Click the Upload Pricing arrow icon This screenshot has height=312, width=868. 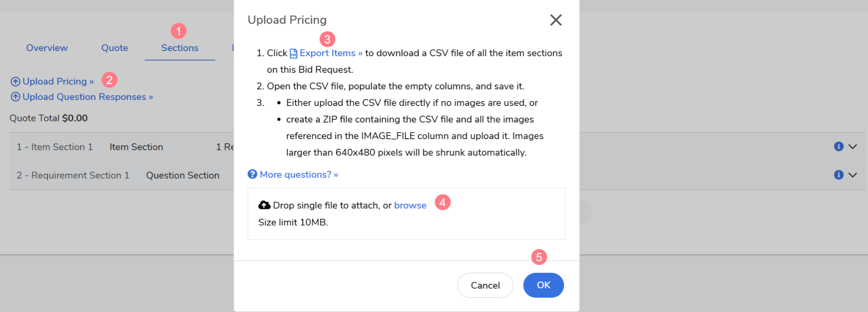click(15, 82)
